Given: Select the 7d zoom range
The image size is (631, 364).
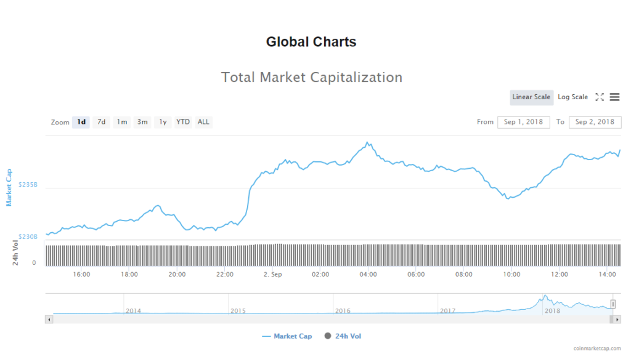Looking at the screenshot, I should point(102,122).
